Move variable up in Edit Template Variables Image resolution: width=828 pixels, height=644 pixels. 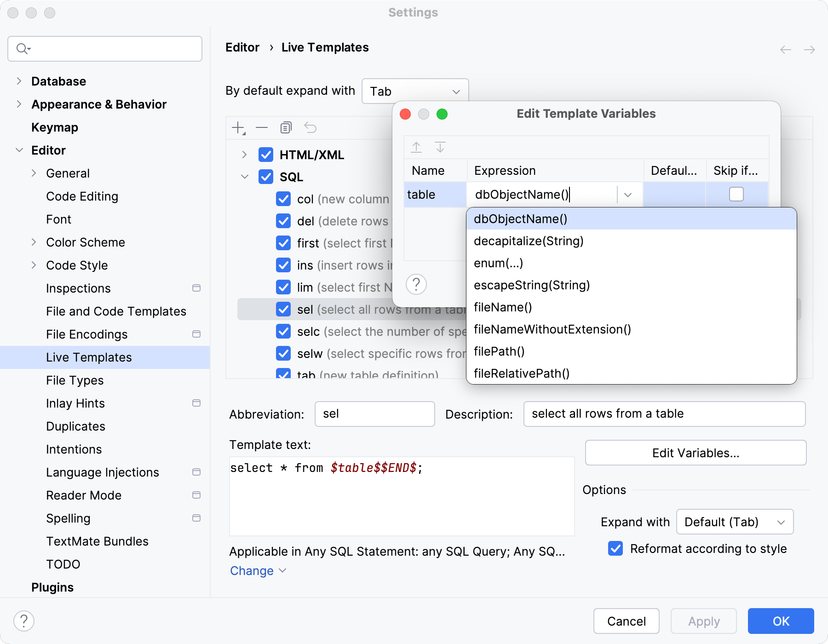click(x=416, y=147)
